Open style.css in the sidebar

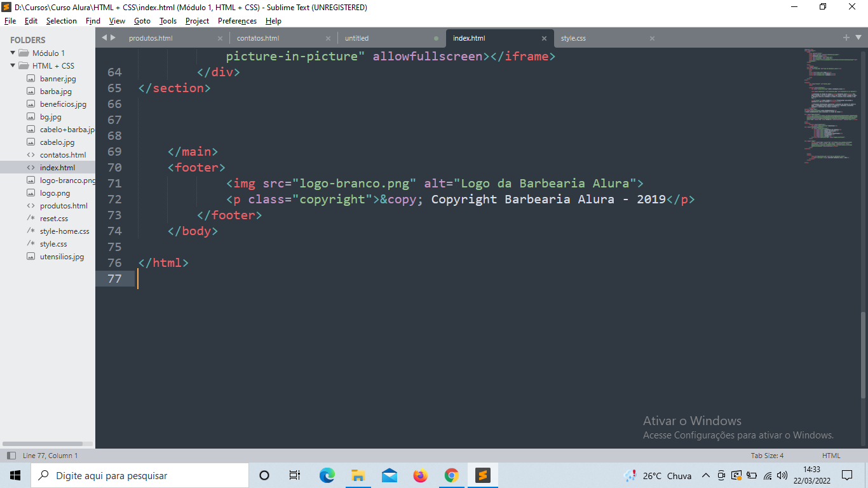(x=53, y=244)
